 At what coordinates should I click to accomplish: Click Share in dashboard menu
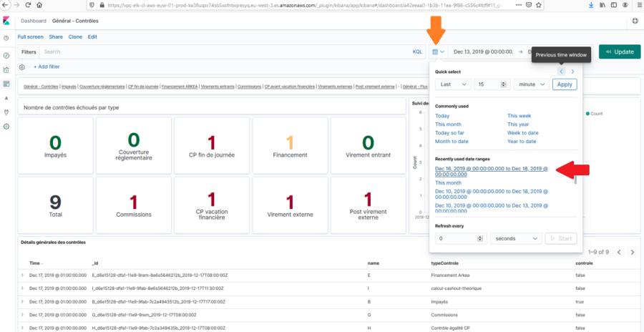click(56, 36)
